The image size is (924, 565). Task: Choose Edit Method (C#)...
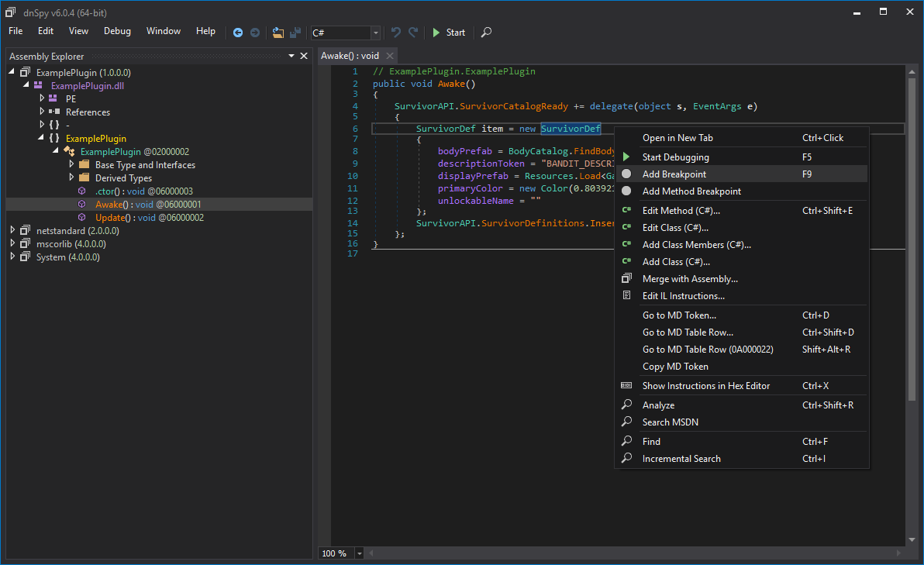[x=742, y=210]
